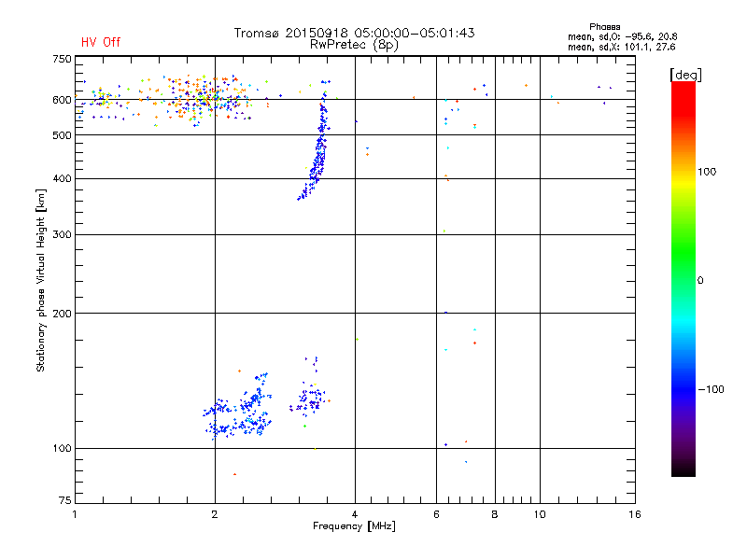Click the 400 km y-axis tick label
The height and width of the screenshot is (560, 747).
click(62, 179)
